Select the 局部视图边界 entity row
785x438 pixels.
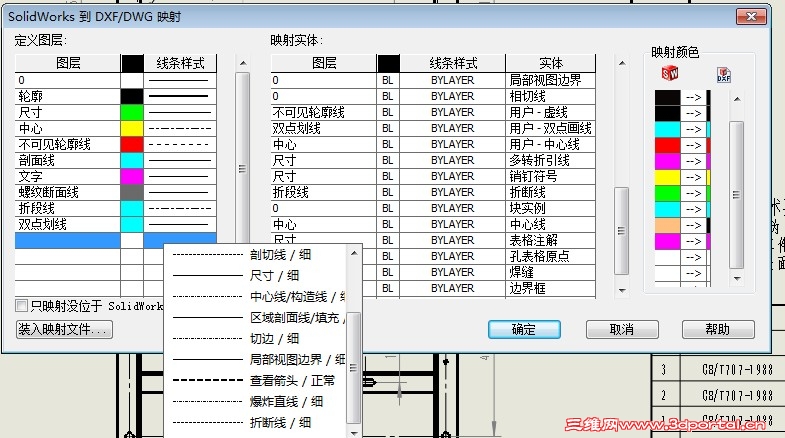click(x=434, y=80)
